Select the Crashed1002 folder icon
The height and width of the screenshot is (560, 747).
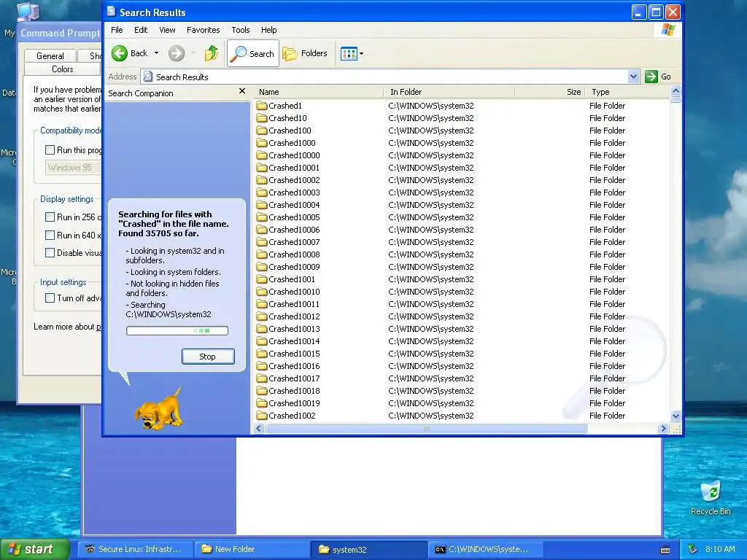tap(262, 415)
